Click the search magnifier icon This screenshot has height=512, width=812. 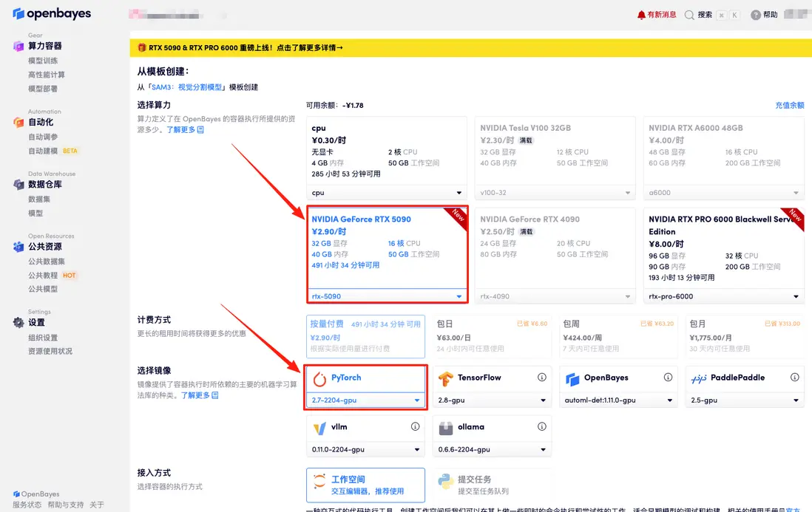click(x=689, y=15)
